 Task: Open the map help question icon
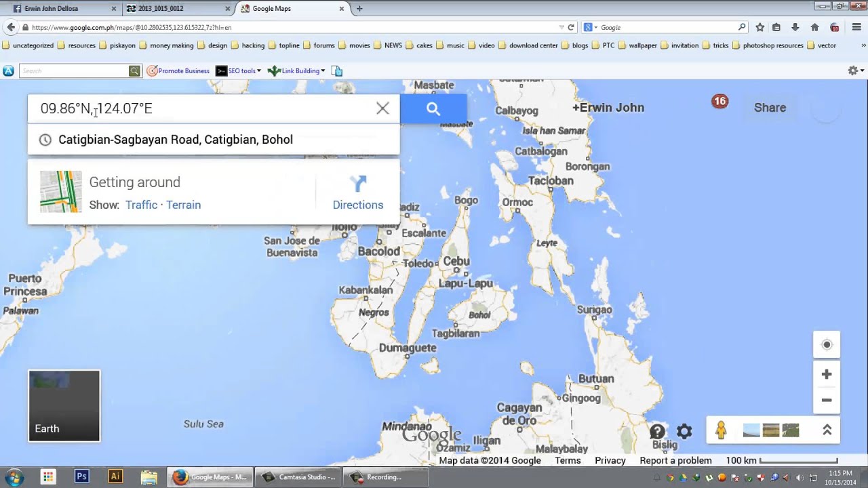(657, 431)
